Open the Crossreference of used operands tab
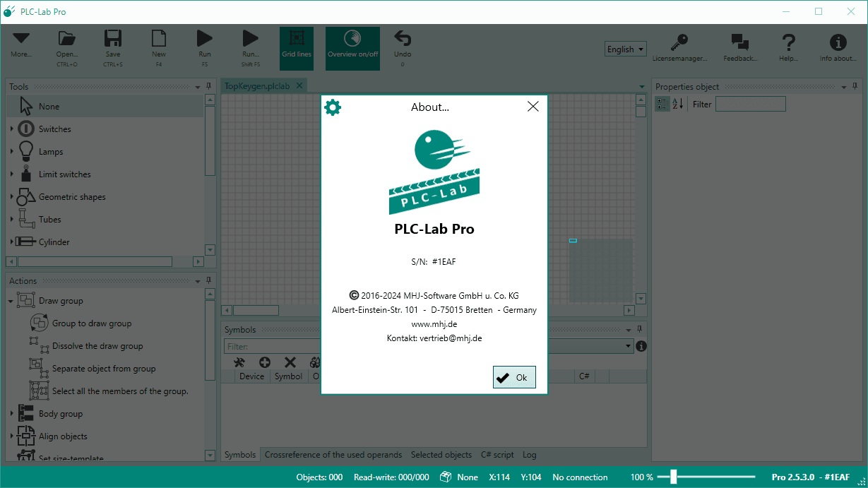Screen dimensions: 868x488 coord(333,455)
